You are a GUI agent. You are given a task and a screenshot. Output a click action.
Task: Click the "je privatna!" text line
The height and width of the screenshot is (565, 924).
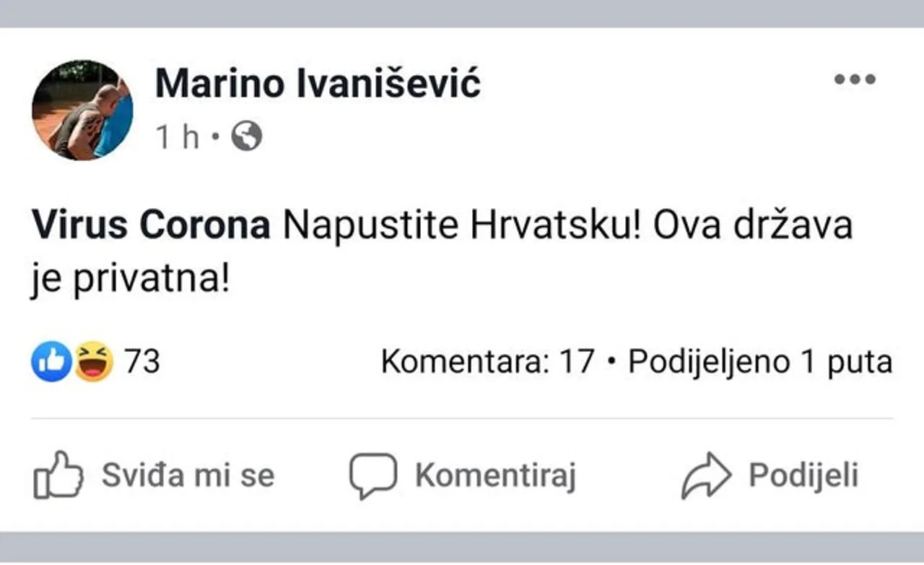129,278
